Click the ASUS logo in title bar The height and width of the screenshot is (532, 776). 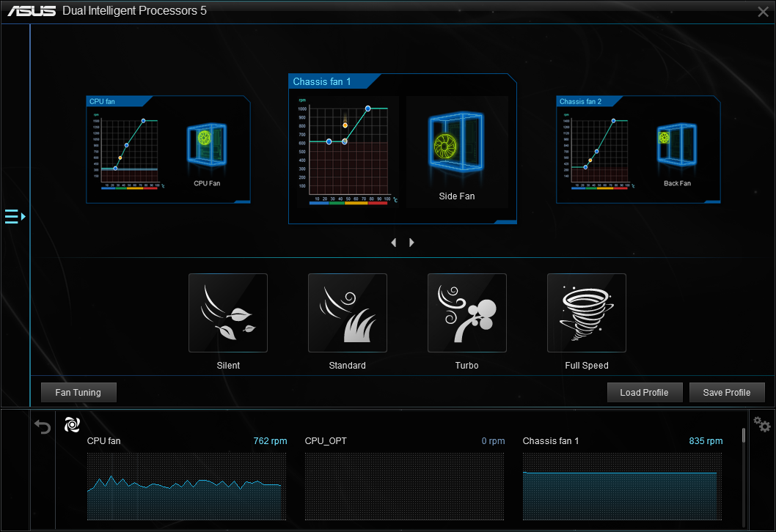32,11
